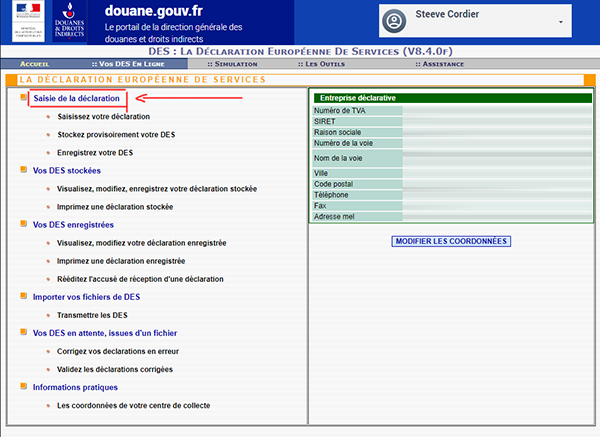Click orange bullet beside Vos DES stockées
This screenshot has width=600, height=437.
point(23,170)
